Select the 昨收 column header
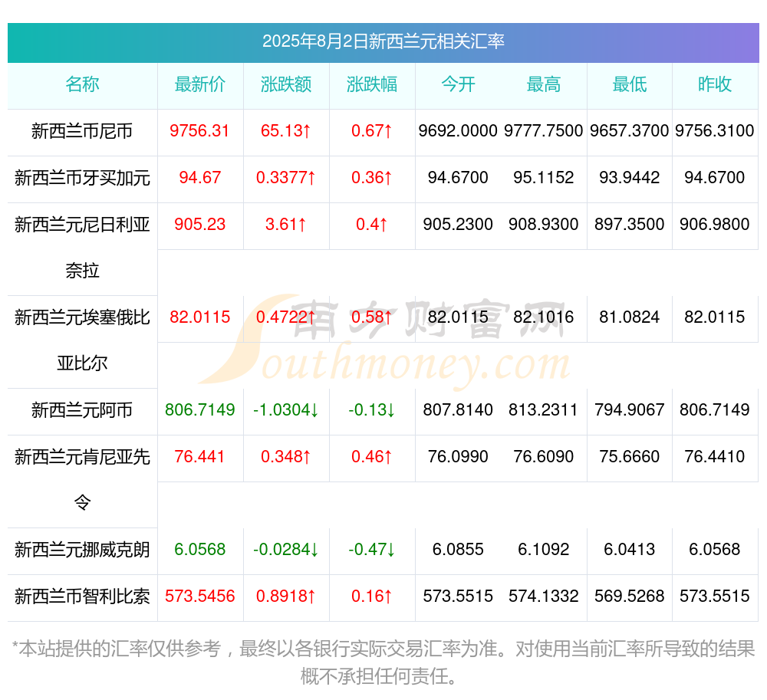This screenshot has width=767, height=700. pyautogui.click(x=715, y=84)
